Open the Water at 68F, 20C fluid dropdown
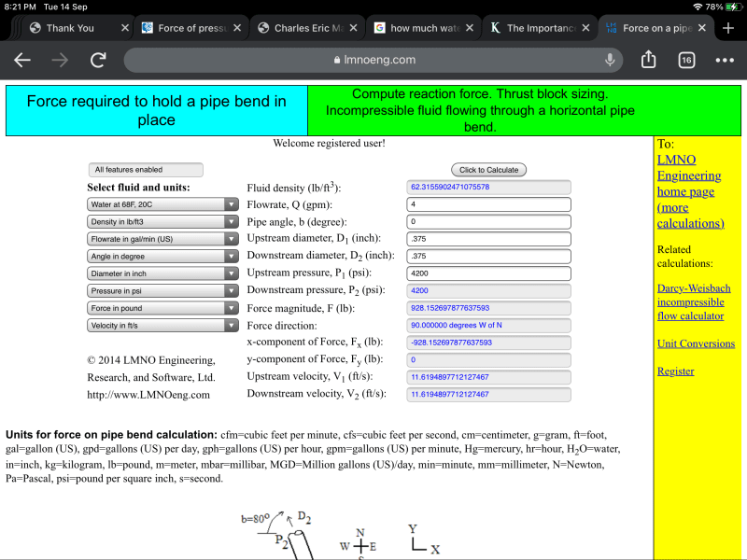This screenshot has height=560, width=747. click(x=162, y=204)
